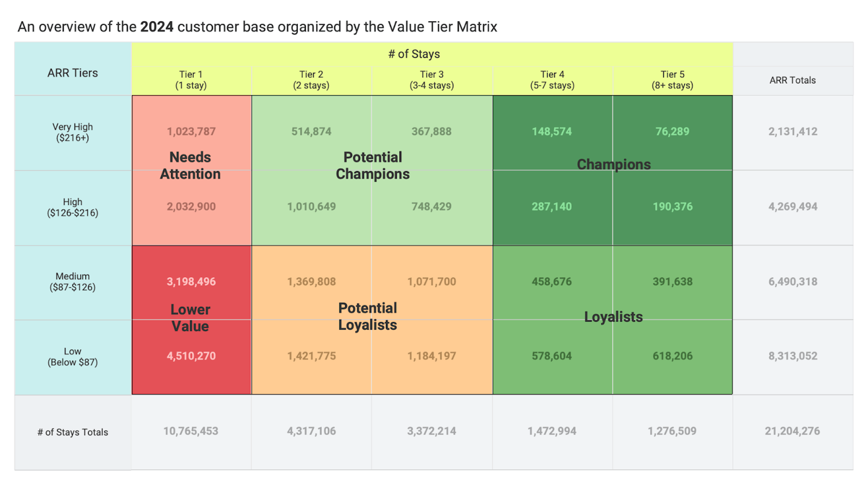Viewport: 868px width, 483px height.
Task: Click the Champions label in dark green area
Action: (614, 165)
